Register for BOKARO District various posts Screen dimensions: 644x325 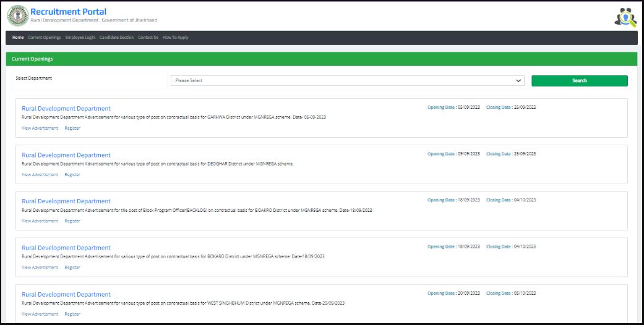coord(72,268)
